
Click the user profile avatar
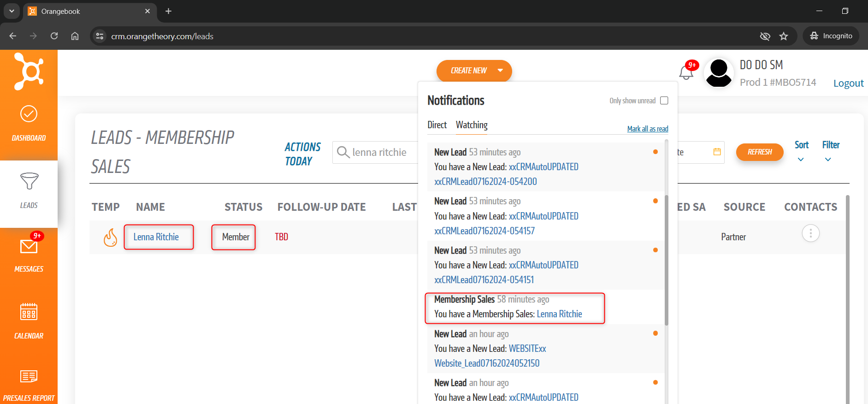coord(719,73)
